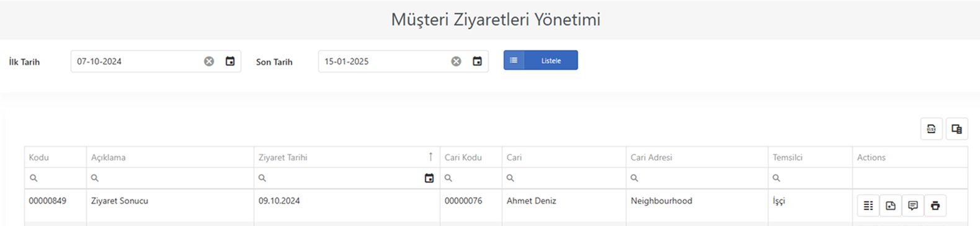Open the Son Tarih calendar picker
The image size is (980, 226).
[477, 61]
